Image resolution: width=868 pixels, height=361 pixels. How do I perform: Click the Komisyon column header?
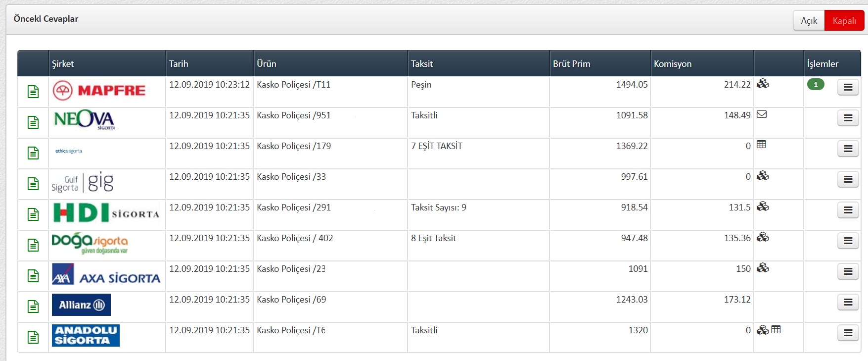coord(672,64)
